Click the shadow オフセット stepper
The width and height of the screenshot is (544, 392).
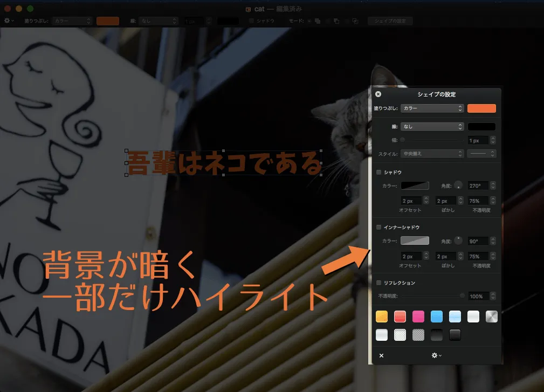click(426, 201)
